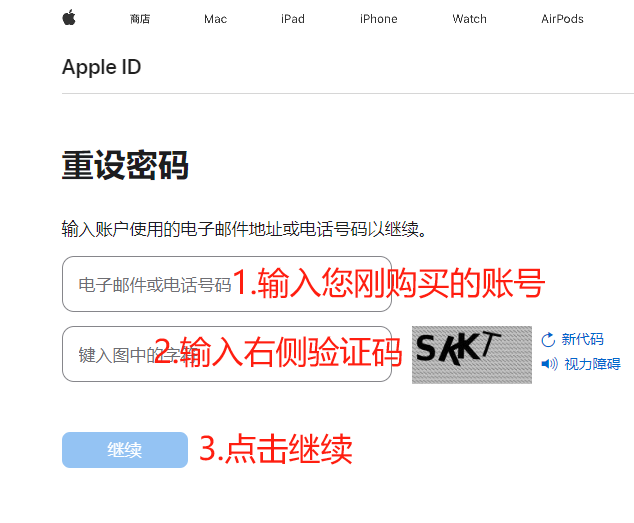
Task: Open the 商店 menu item
Action: pyautogui.click(x=140, y=19)
